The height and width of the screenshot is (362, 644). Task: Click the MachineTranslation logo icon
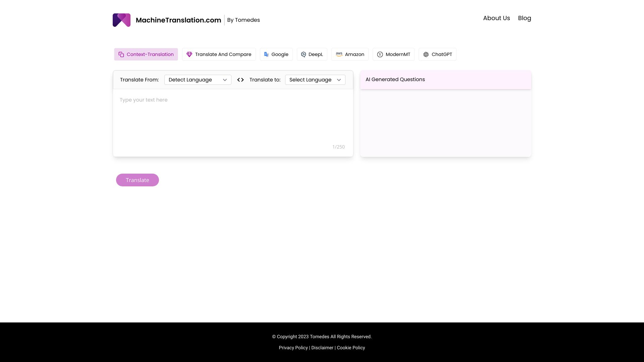coord(122,20)
